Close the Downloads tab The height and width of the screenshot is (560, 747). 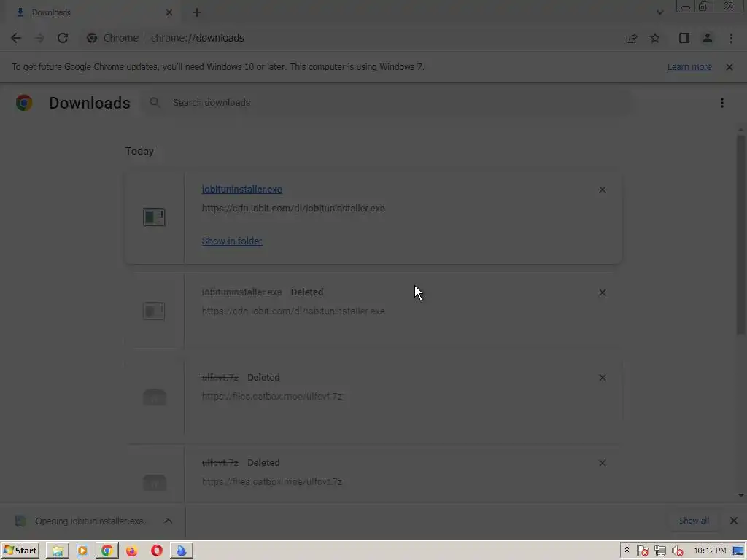169,13
